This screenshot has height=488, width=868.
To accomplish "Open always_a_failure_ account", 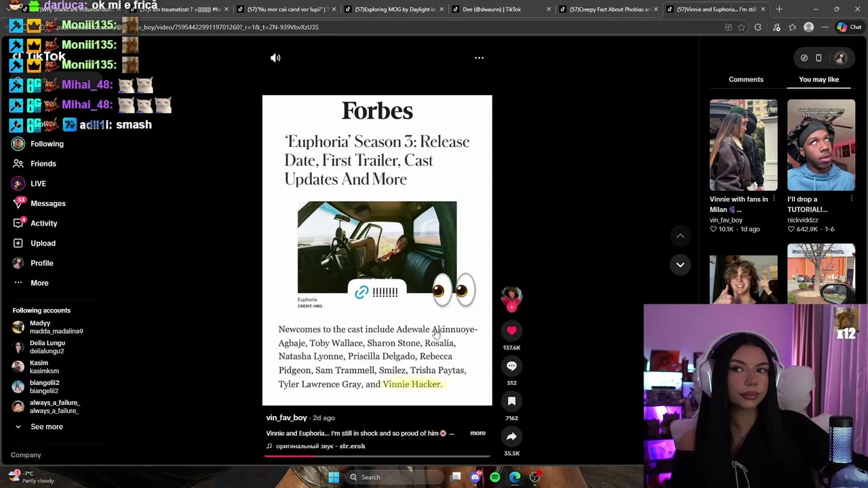I will (45, 407).
